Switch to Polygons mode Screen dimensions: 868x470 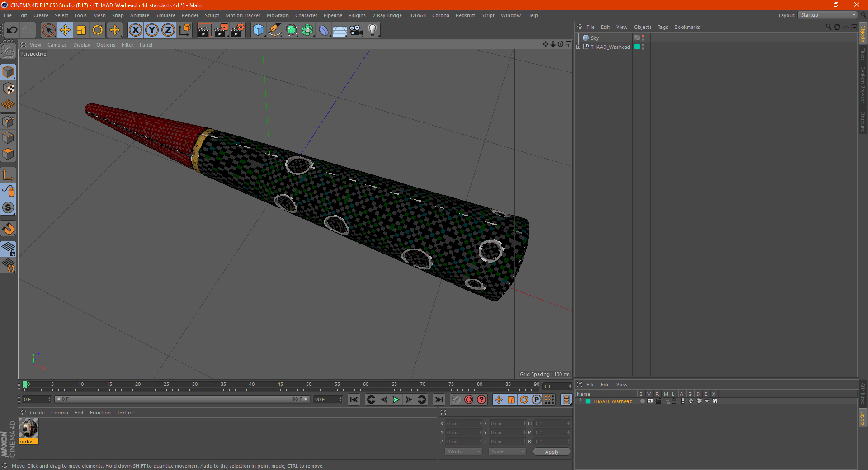click(8, 154)
